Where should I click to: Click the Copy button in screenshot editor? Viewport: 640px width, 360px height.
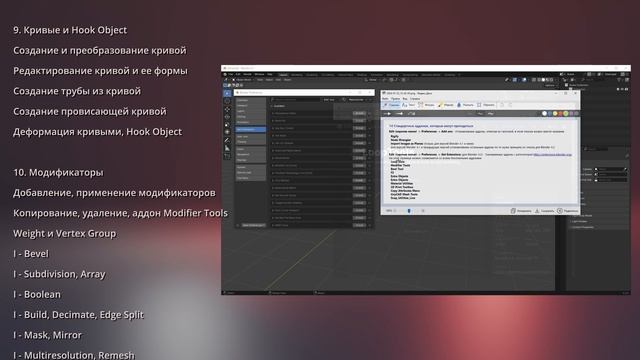521,211
